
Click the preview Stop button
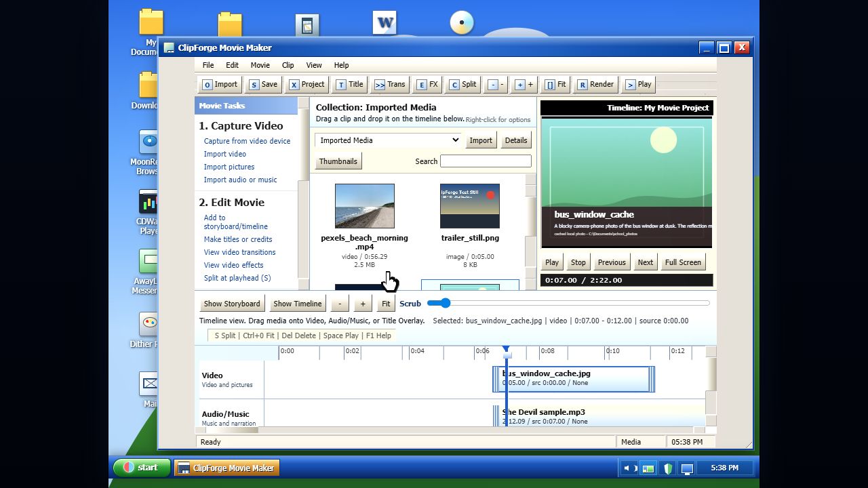click(578, 262)
